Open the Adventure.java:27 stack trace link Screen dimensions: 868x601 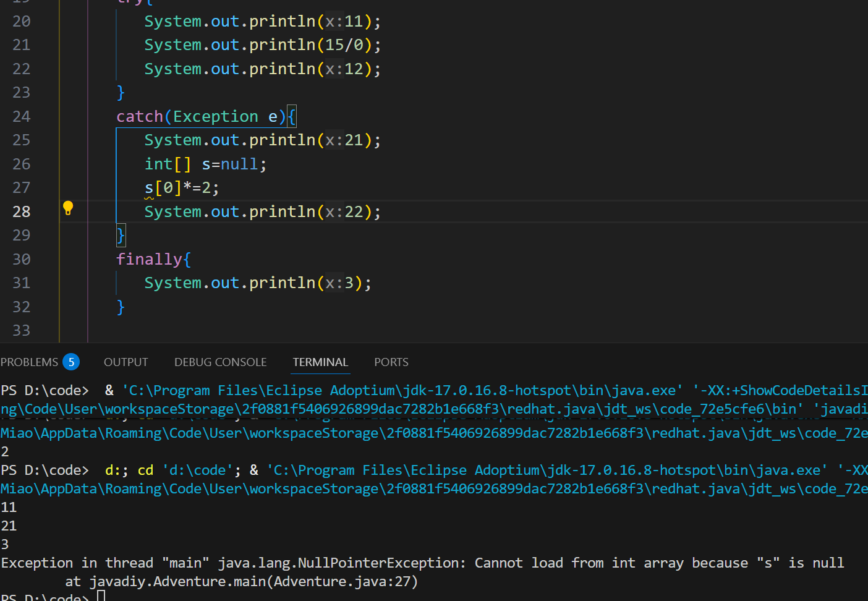[346, 581]
